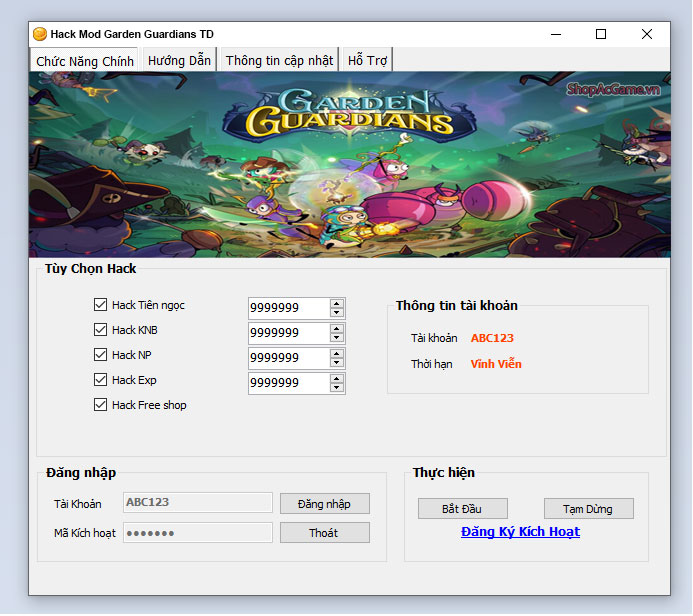Decrease the Hack Exp value with down arrow
Viewport: 693px width, 616px height.
click(x=337, y=388)
